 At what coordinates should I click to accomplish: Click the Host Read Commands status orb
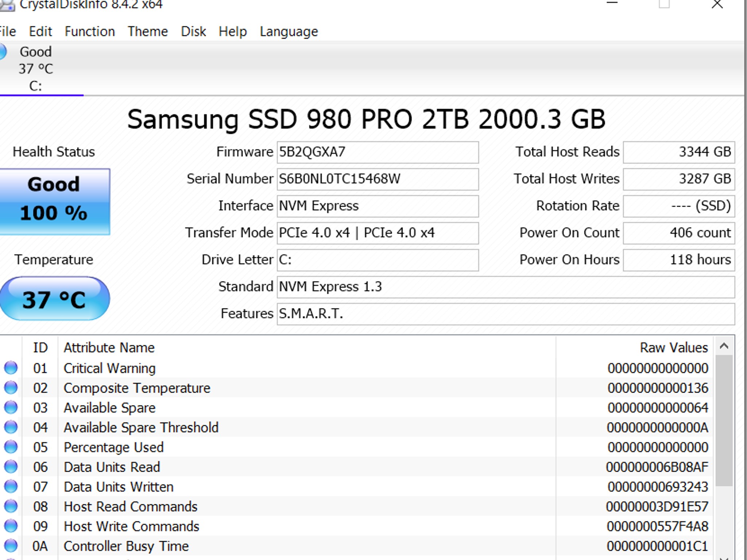[11, 506]
